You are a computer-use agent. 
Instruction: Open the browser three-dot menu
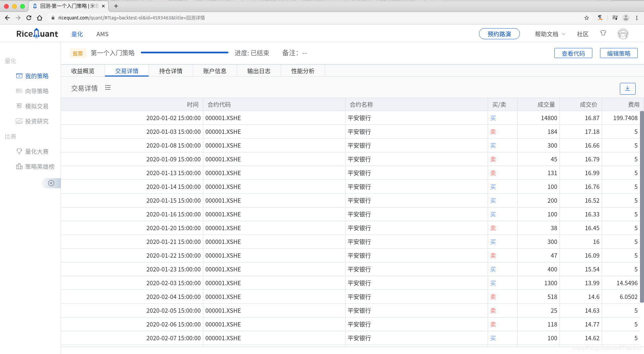[637, 18]
